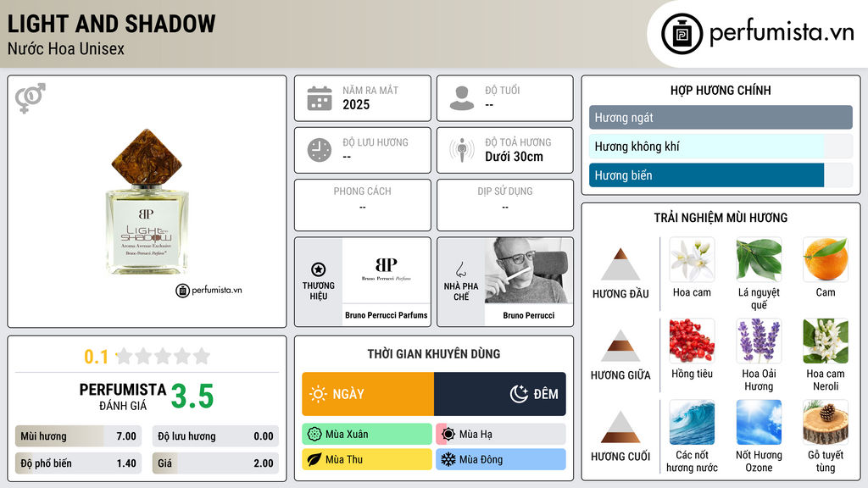Open the Cam orange note image
Viewport: 868px width, 488px height.
pos(826,259)
